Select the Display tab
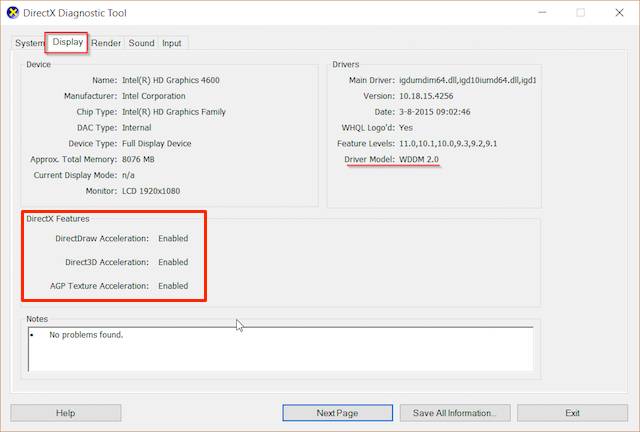640x432 pixels. coord(67,42)
